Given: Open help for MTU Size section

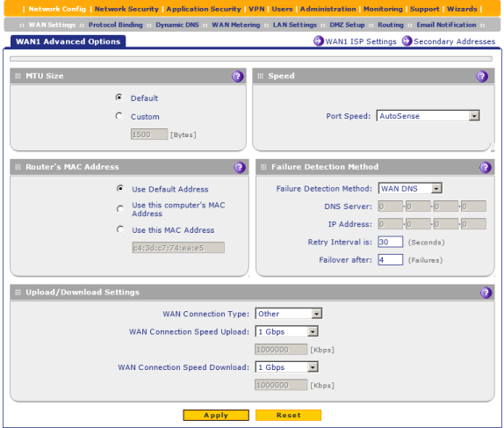Looking at the screenshot, I should [238, 76].
